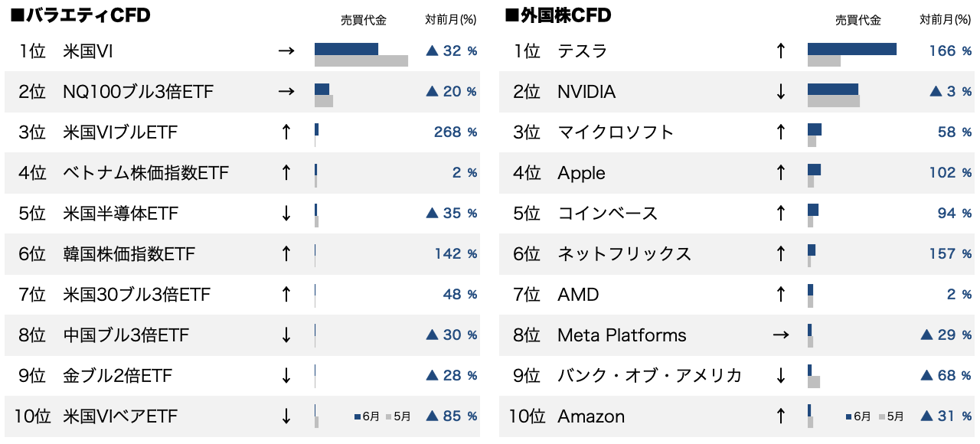
Task: Click the down arrow beside 米国半導体ETF
Action: (286, 213)
